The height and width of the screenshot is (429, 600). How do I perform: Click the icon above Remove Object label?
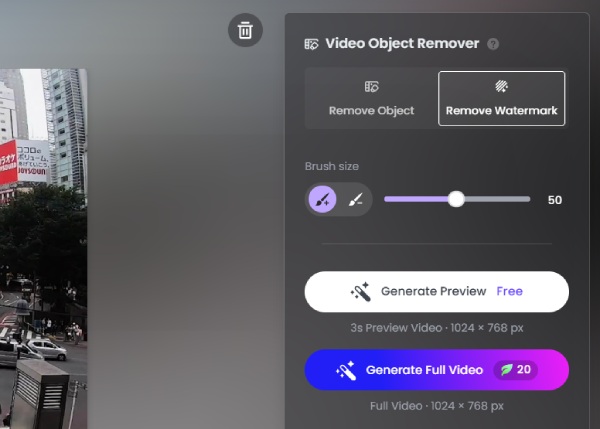pos(371,87)
